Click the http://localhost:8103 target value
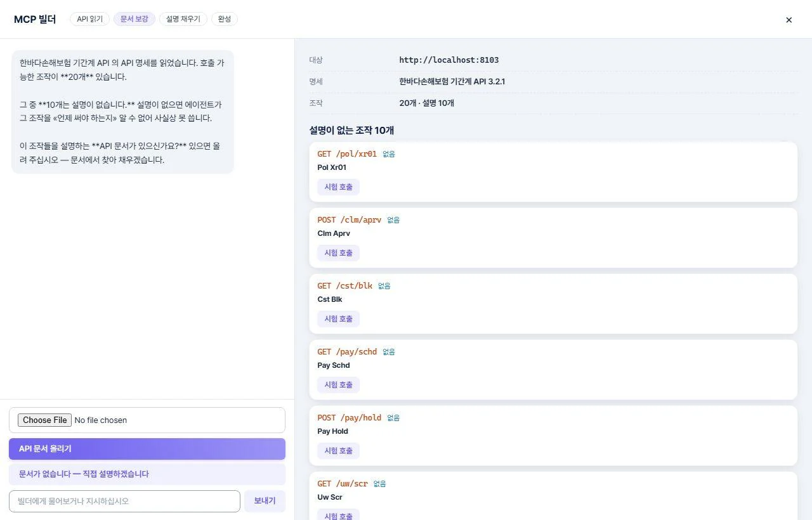Screen dimensions: 812x520 [x=449, y=60]
